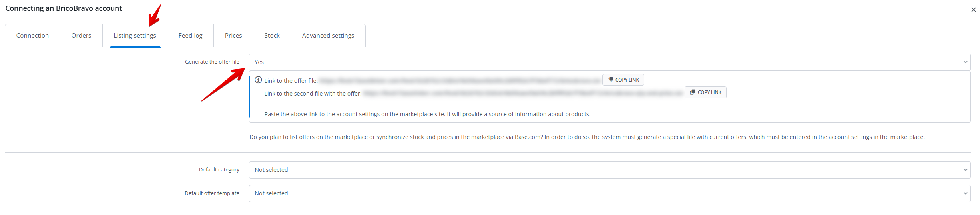Select the Listing settings tab
Viewport: 980px width, 215px height.
tap(135, 36)
